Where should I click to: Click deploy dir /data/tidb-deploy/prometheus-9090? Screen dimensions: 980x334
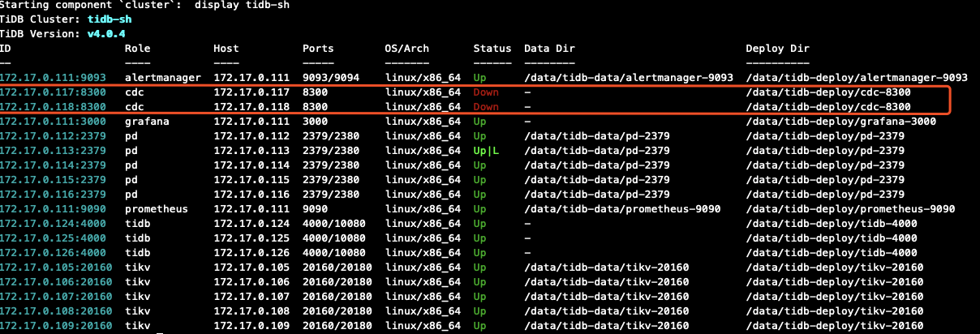pyautogui.click(x=850, y=209)
